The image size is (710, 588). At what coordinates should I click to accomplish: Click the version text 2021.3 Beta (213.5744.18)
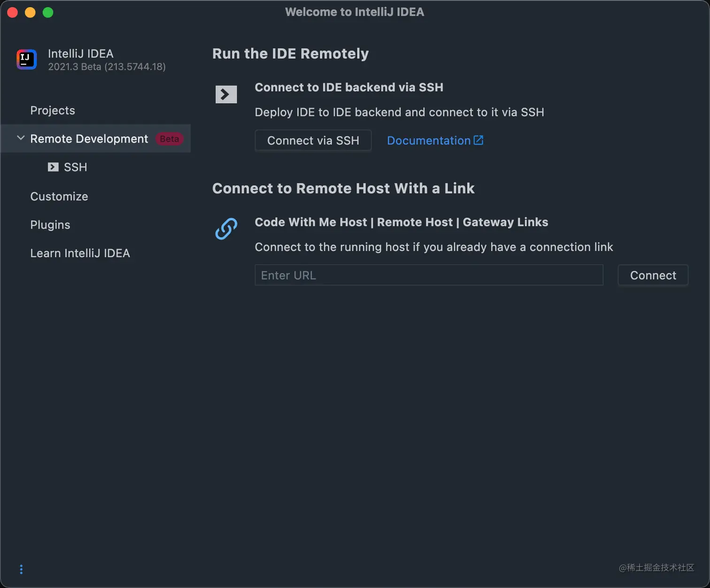click(x=107, y=67)
